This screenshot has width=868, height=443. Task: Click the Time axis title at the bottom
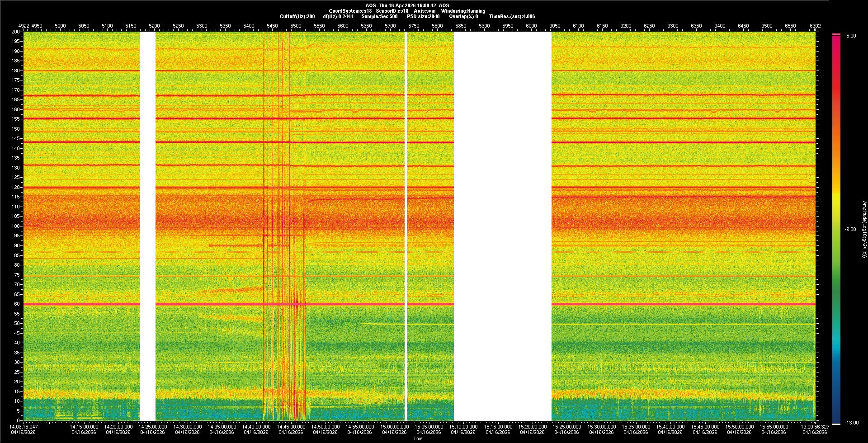[x=418, y=438]
